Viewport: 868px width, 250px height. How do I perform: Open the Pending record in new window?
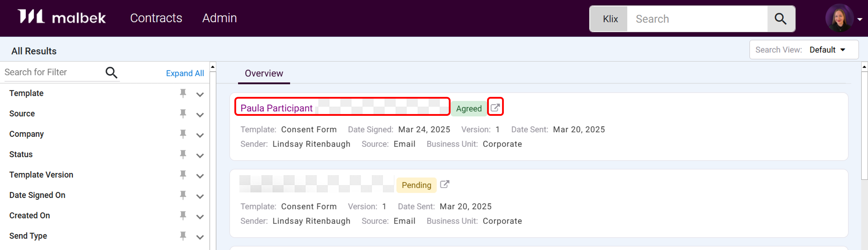pos(444,184)
